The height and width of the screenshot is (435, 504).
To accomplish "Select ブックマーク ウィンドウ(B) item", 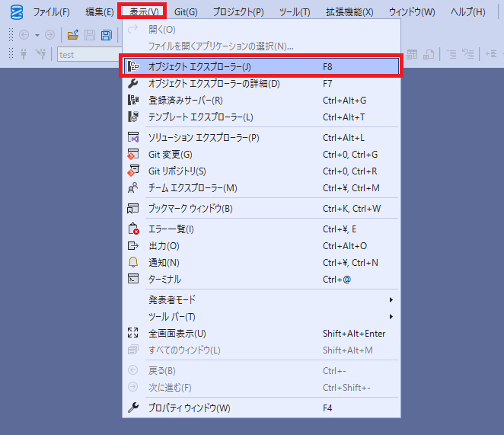I will coord(261,209).
